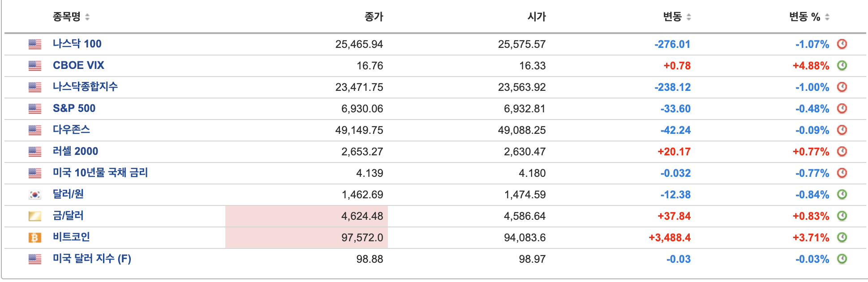Screen dimensions: 868x282
Task: Click the red clock icon in 미국 10년물 row
Action: click(842, 173)
